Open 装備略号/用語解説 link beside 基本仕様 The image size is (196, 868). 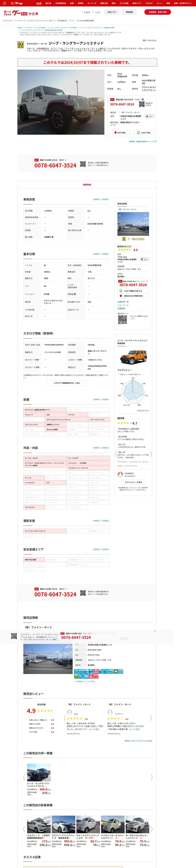coord(101,254)
